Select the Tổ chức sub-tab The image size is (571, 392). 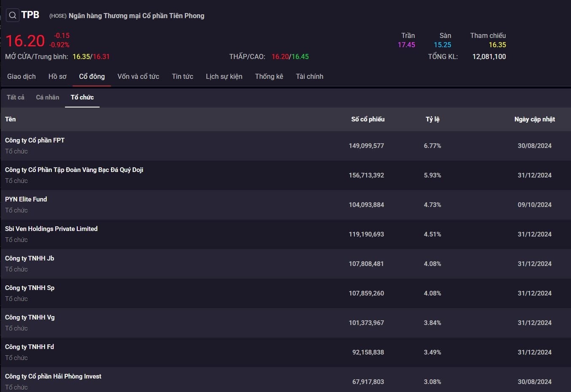pyautogui.click(x=82, y=97)
